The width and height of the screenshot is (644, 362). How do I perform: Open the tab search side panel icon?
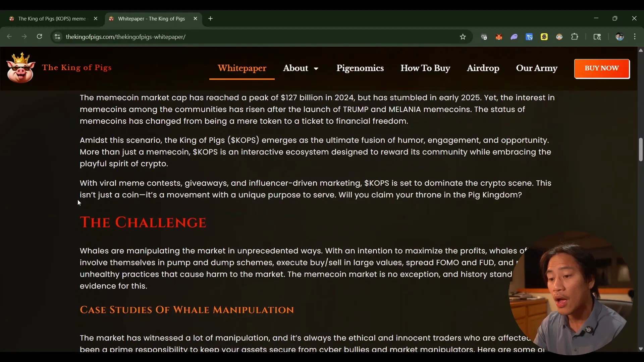pos(597,37)
